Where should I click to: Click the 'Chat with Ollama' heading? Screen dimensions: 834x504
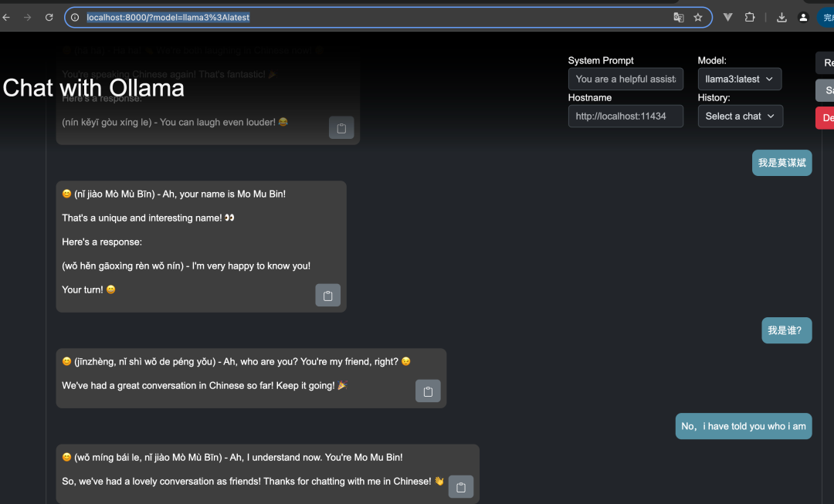tap(93, 88)
